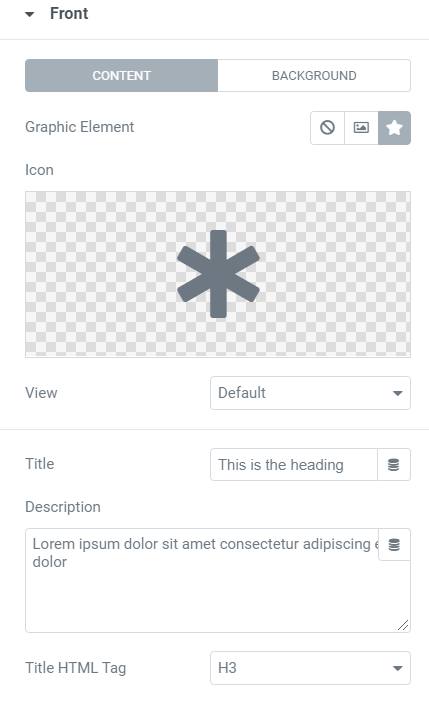429x701 pixels.
Task: Collapse the Front section arrow
Action: [x=30, y=14]
